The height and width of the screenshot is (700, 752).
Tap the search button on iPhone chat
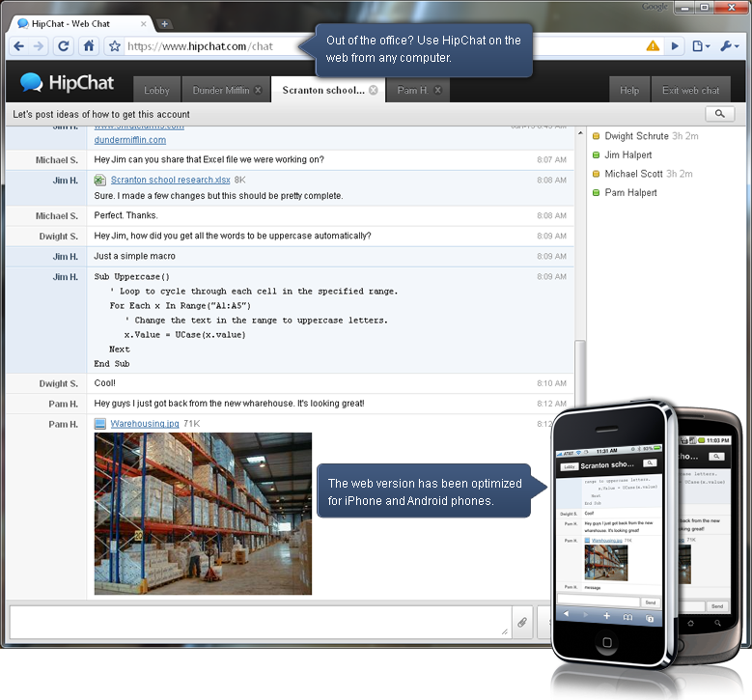(x=650, y=462)
